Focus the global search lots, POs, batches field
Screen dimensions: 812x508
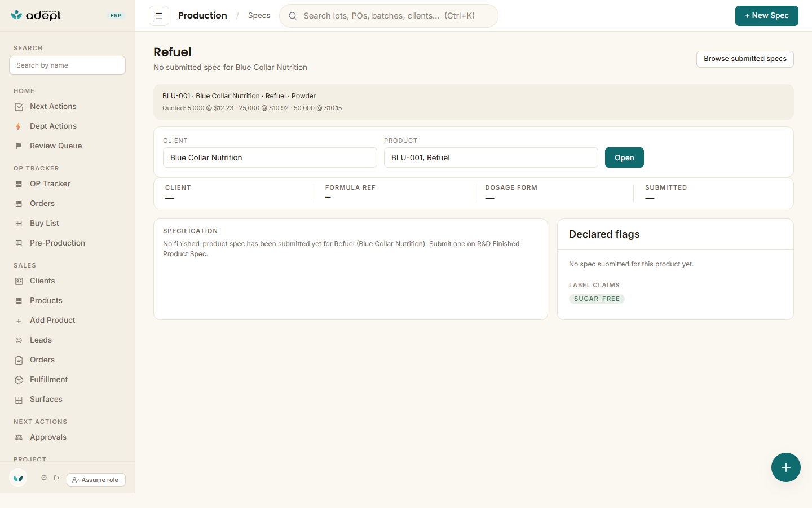389,16
